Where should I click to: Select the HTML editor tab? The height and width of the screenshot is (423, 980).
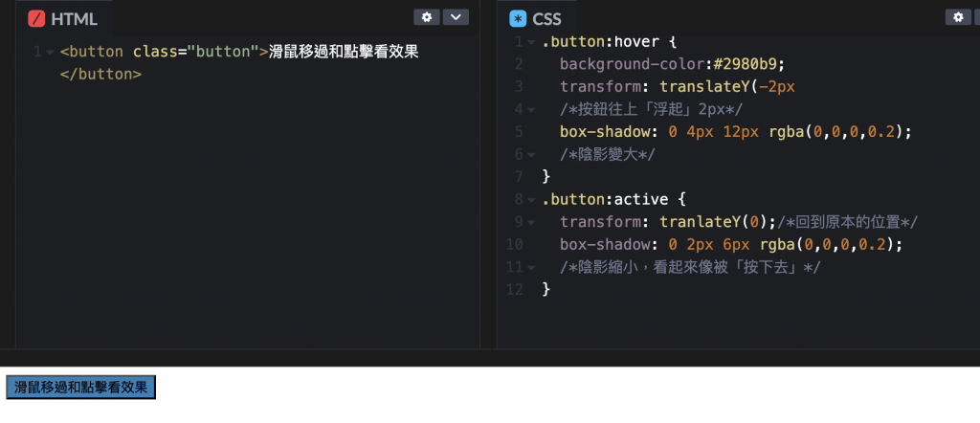[x=63, y=19]
